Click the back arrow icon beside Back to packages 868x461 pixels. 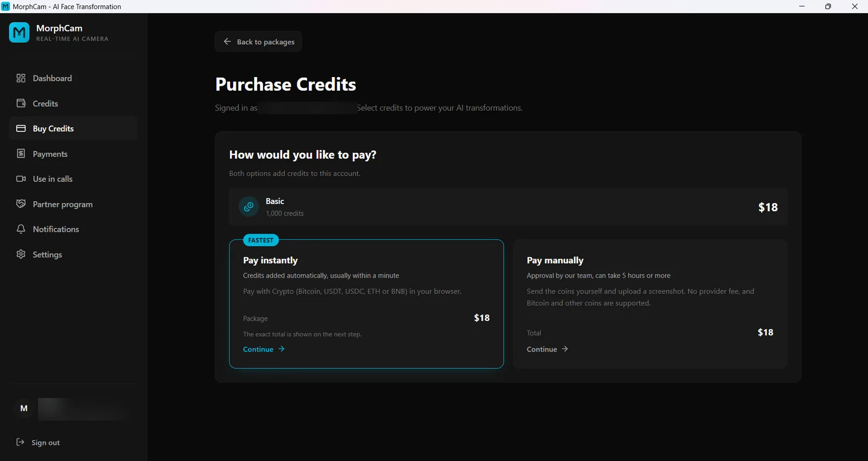coord(227,42)
